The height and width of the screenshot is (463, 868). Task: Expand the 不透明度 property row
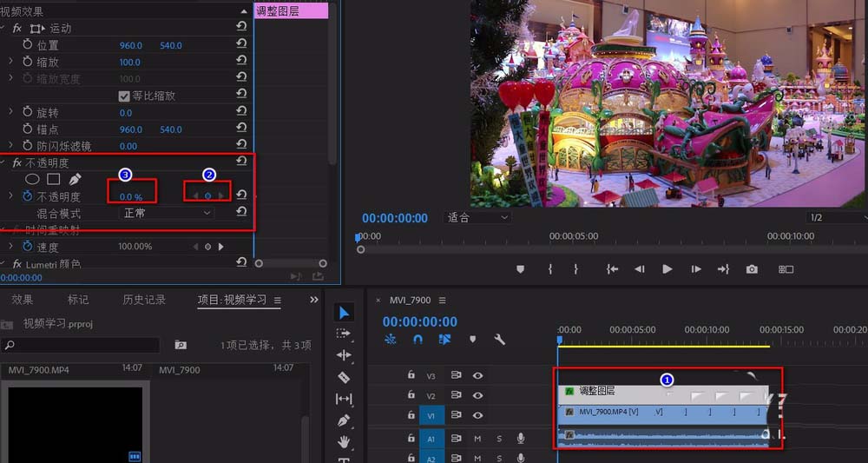[x=10, y=195]
